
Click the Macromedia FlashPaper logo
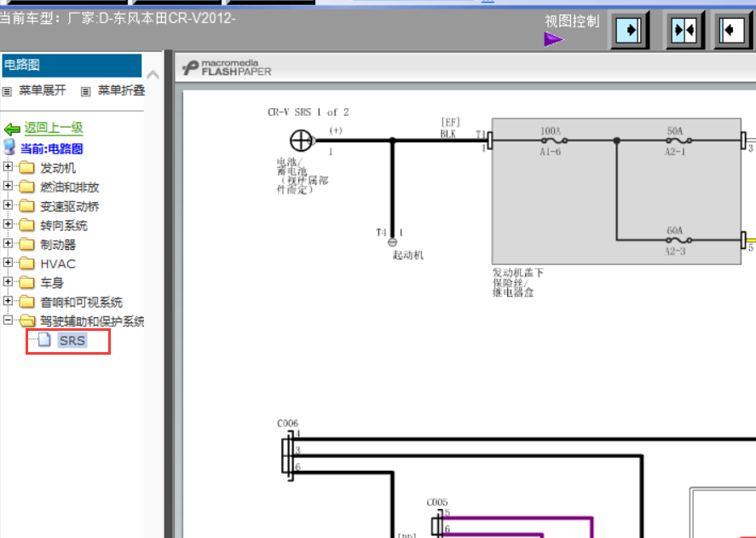tap(227, 68)
